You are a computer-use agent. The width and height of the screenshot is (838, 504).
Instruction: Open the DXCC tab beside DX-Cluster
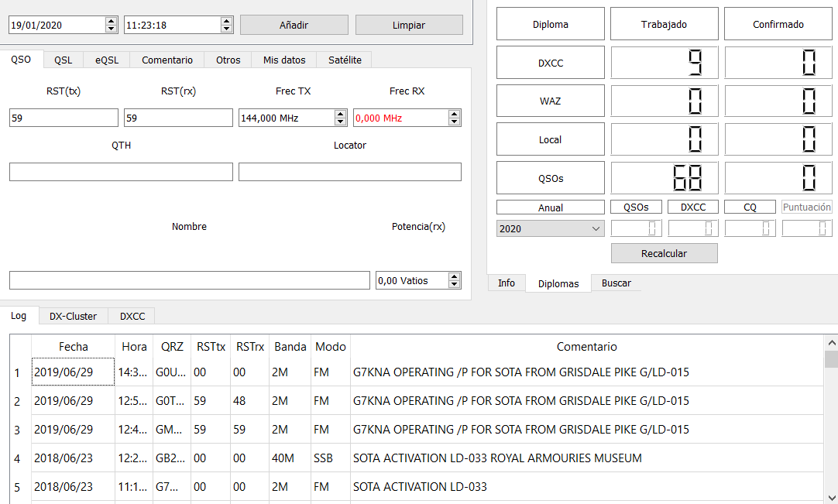click(132, 316)
